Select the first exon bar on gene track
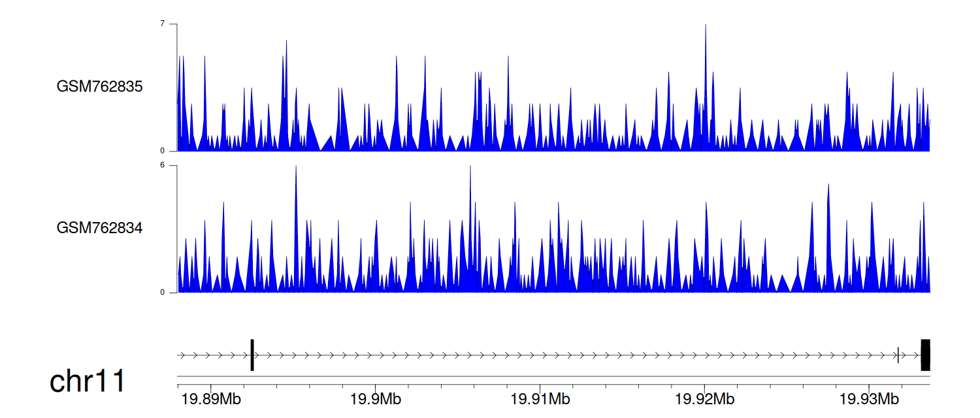Viewport: 980px width, 418px height. coord(252,355)
